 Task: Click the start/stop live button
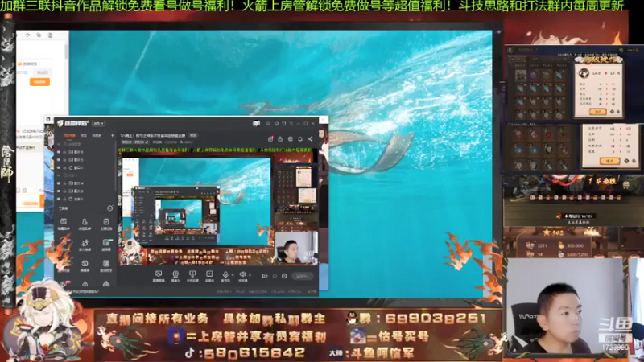point(303,276)
